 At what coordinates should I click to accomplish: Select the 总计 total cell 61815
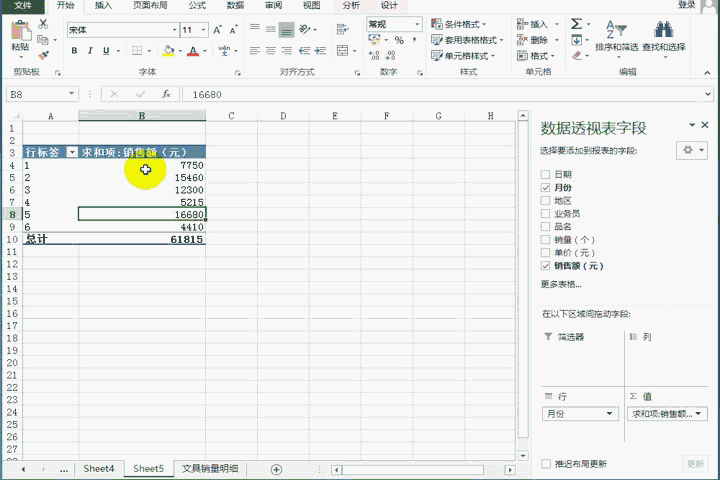[x=142, y=240]
